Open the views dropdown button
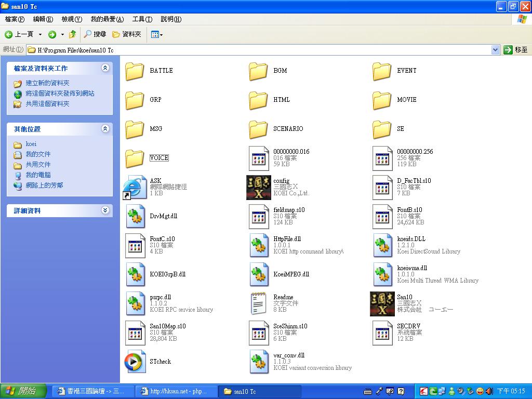Screen dimensions: 532x399 [x=156, y=34]
